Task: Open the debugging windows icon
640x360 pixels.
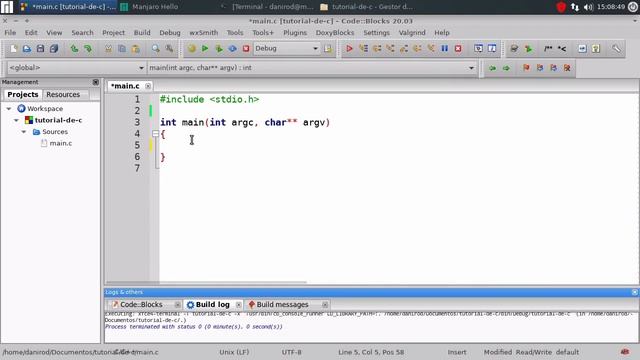Action: (x=478, y=49)
